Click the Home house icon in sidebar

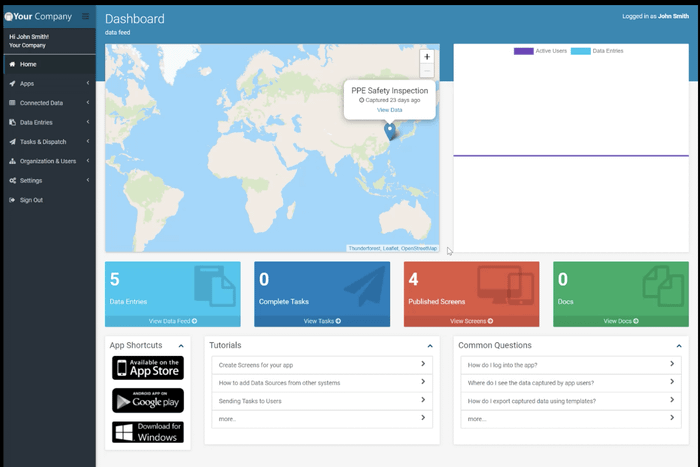(x=12, y=64)
